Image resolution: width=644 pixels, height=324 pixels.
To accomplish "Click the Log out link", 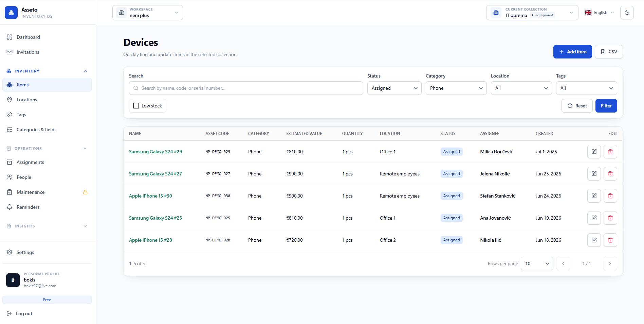I will [x=20, y=313].
